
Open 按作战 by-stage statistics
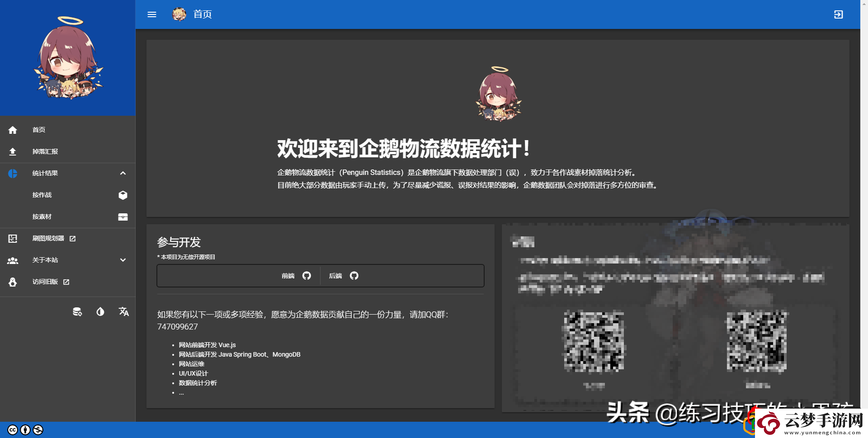click(x=68, y=195)
